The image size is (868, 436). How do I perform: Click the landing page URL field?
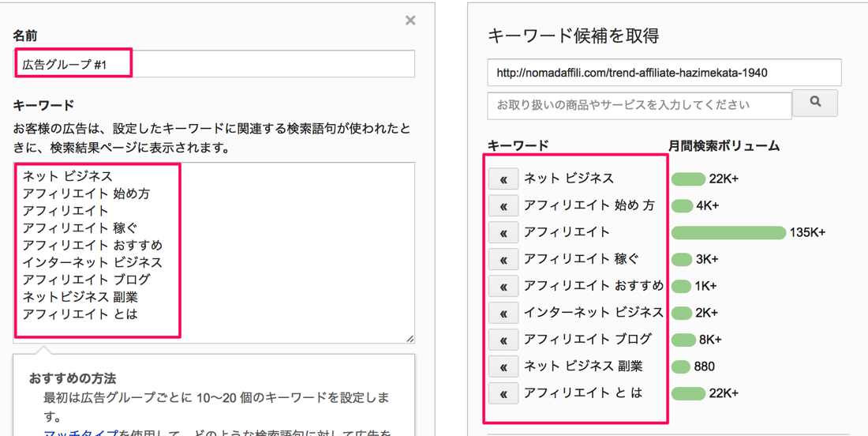tap(664, 73)
